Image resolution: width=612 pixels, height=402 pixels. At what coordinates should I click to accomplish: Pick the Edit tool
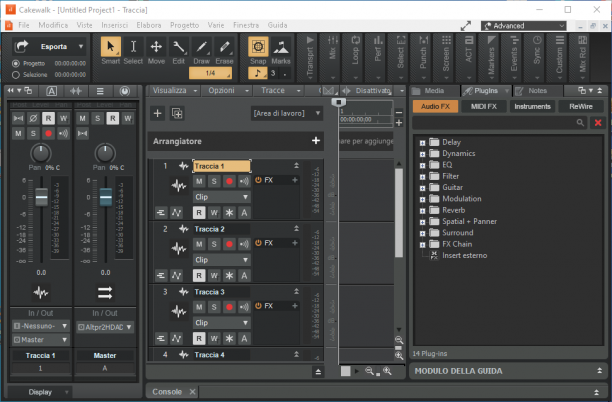pyautogui.click(x=179, y=47)
